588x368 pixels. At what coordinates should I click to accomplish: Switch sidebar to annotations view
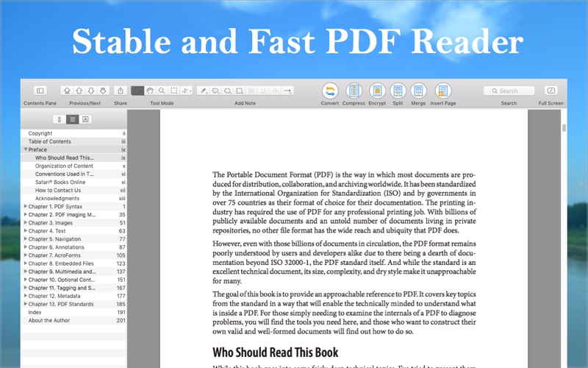85,119
